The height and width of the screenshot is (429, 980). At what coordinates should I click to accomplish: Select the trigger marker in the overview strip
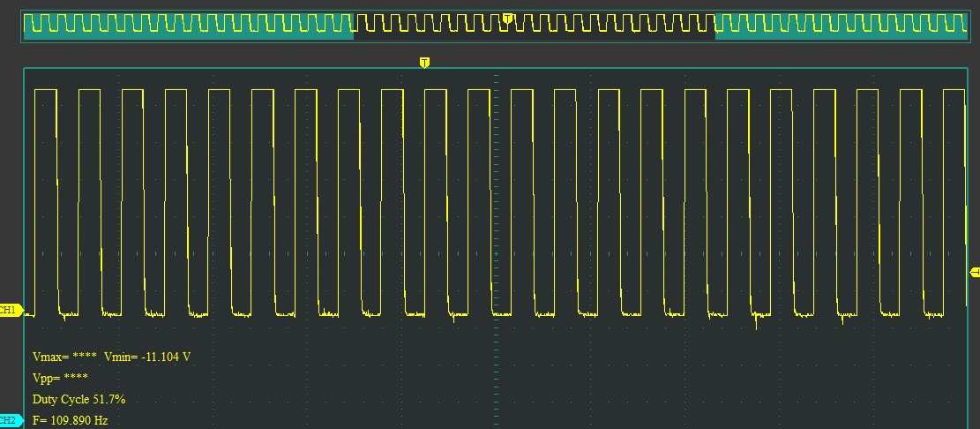pyautogui.click(x=507, y=19)
